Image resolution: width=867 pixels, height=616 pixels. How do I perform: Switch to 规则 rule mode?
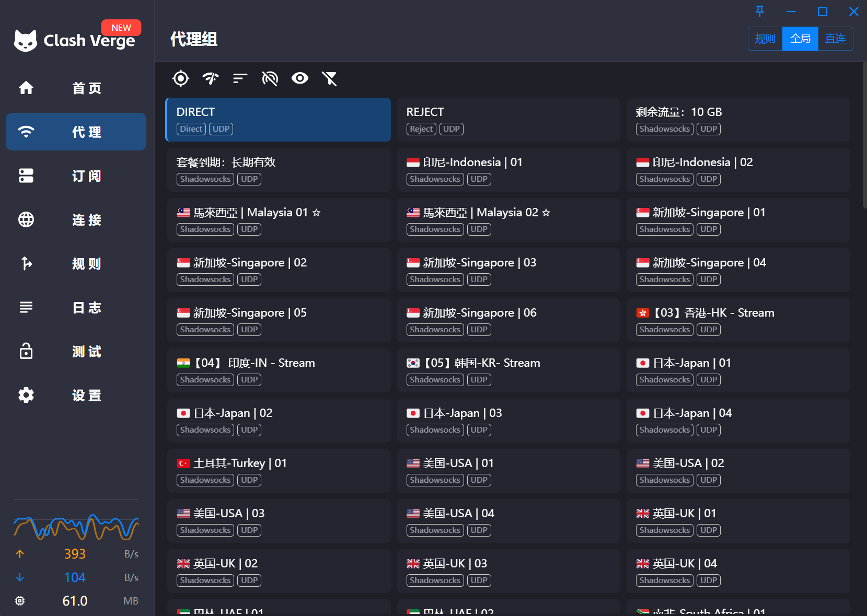tap(765, 39)
